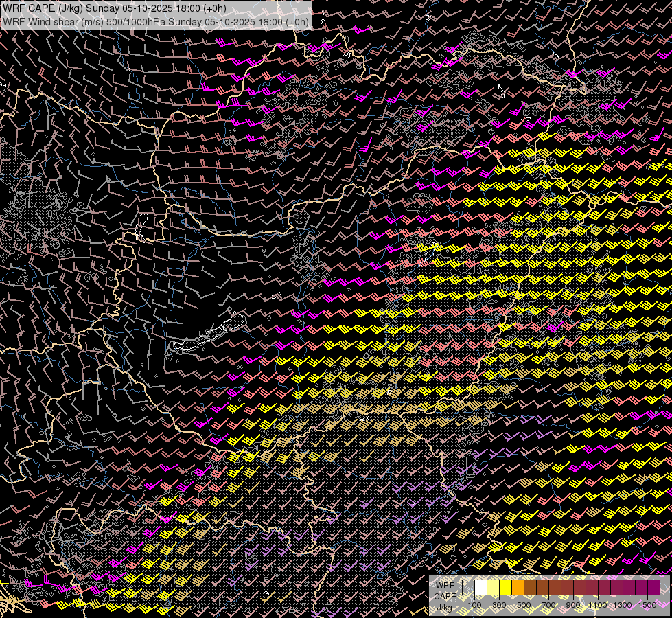
Task: Click the 300 legend scale label
Action: tap(499, 605)
